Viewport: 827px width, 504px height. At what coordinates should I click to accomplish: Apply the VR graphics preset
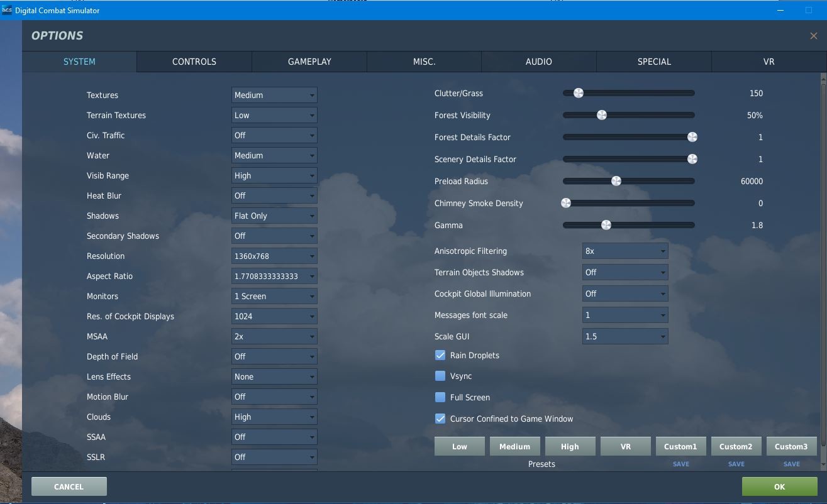coord(626,446)
